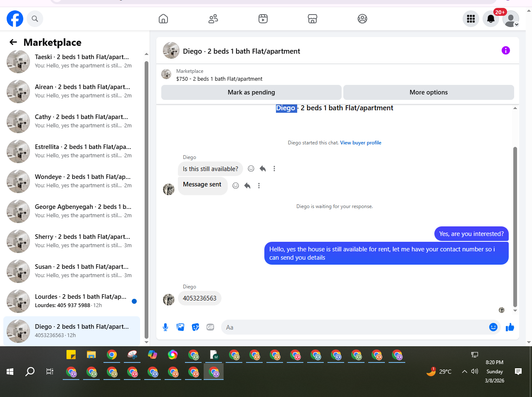Open Windows taskbar search
Image resolution: width=532 pixels, height=397 pixels.
30,372
